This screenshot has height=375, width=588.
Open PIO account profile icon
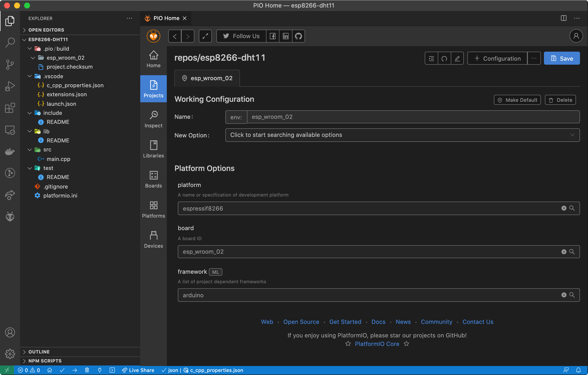576,36
